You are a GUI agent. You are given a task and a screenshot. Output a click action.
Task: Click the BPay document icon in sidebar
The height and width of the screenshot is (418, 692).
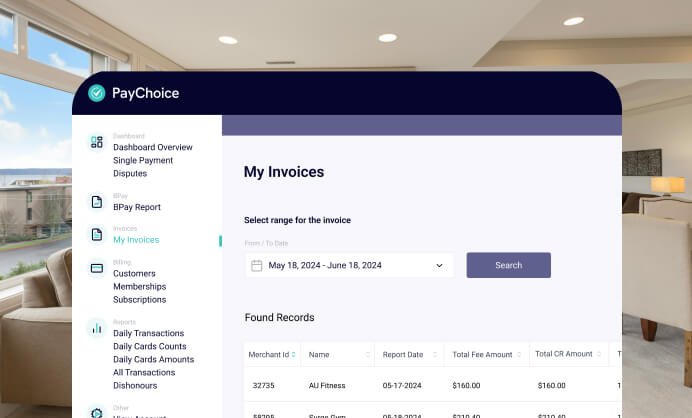pos(97,202)
